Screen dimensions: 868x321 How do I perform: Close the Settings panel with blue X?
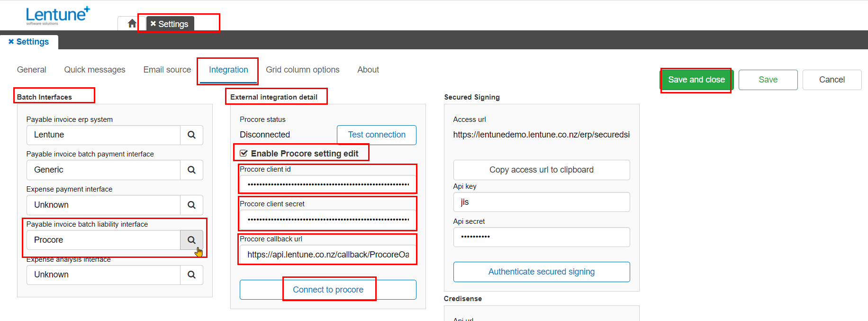coord(11,42)
